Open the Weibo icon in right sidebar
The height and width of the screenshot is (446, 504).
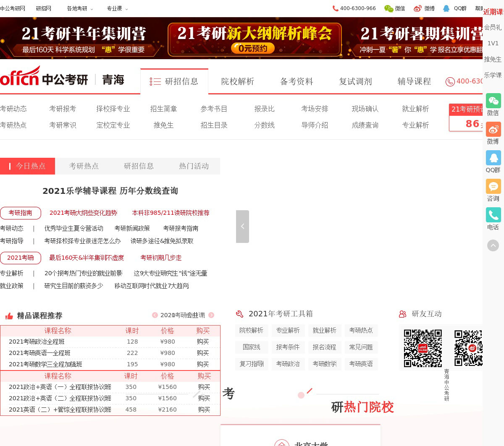click(493, 130)
